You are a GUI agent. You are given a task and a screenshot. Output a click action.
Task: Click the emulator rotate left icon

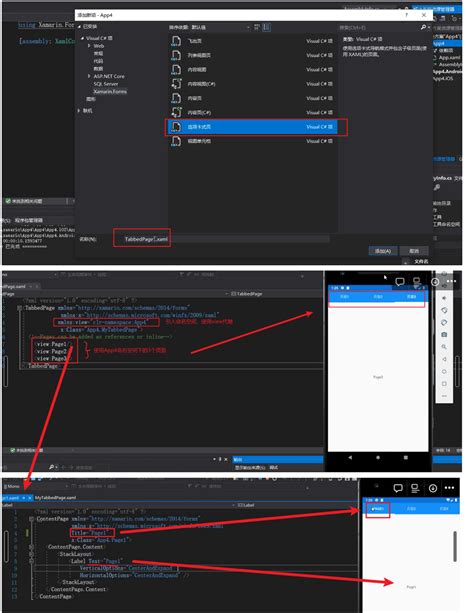[x=444, y=310]
